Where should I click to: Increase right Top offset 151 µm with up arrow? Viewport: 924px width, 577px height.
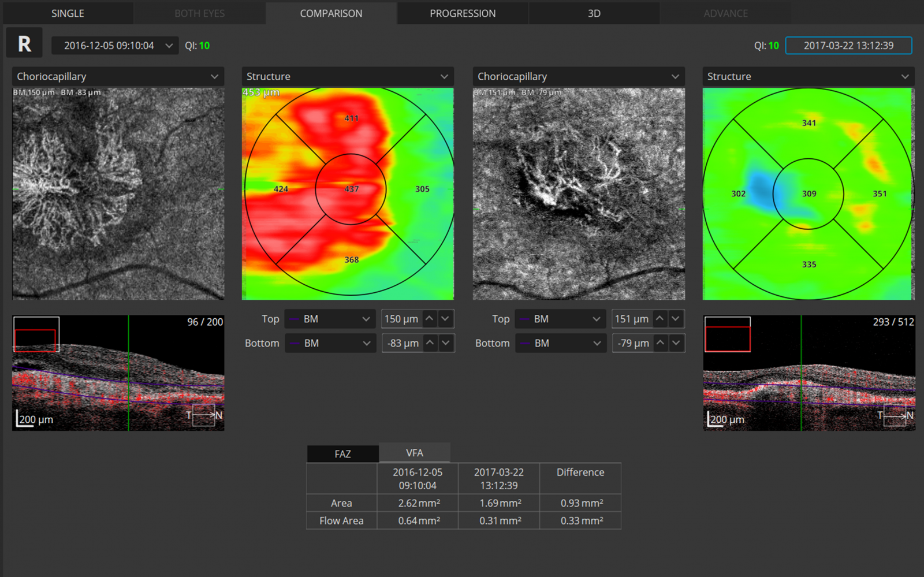(x=660, y=319)
